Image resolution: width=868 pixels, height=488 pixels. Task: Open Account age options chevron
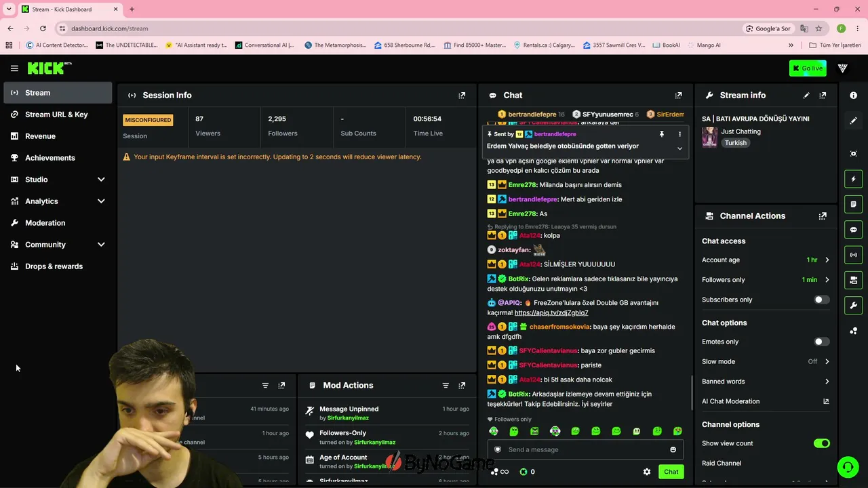827,260
